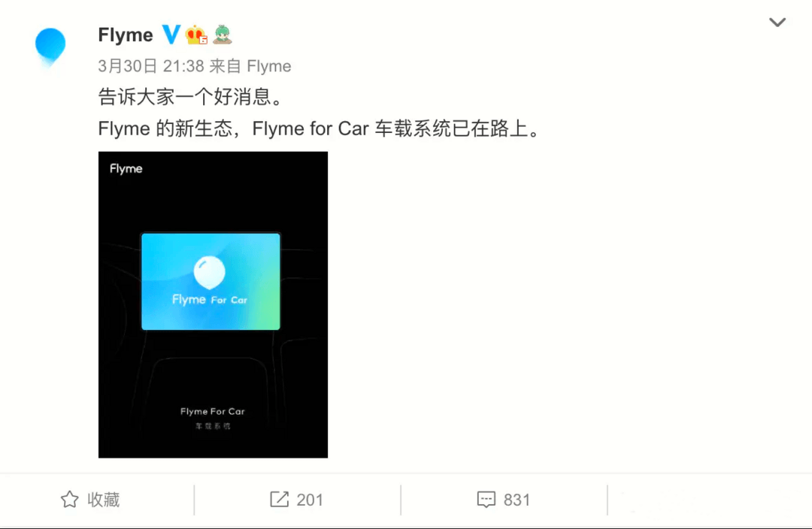Screen dimensions: 812x529
Task: Click the blue V verified badge
Action: 171,35
